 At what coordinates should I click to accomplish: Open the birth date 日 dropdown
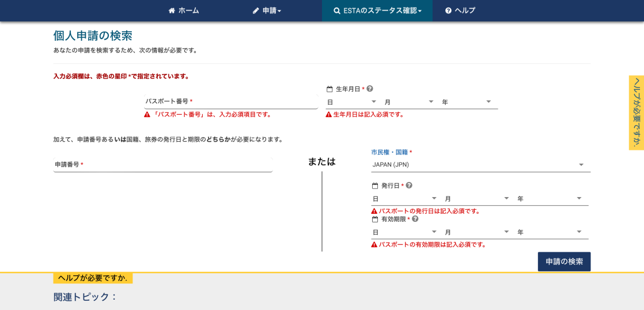pos(351,102)
